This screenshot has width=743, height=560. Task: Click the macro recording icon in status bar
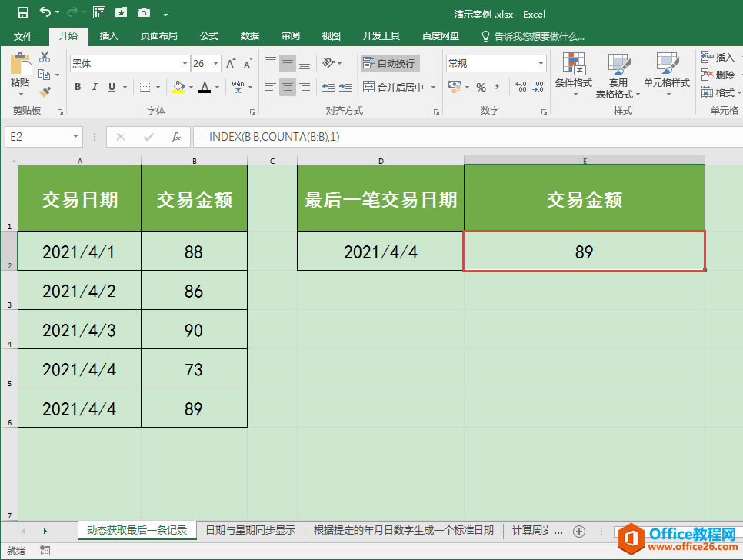click(45, 551)
